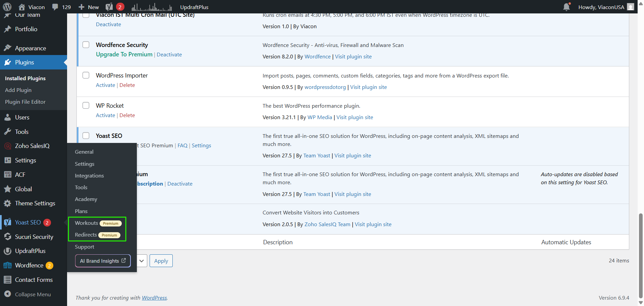Image resolution: width=644 pixels, height=306 pixels.
Task: Open the bulk actions dropdown arrow
Action: (x=142, y=261)
